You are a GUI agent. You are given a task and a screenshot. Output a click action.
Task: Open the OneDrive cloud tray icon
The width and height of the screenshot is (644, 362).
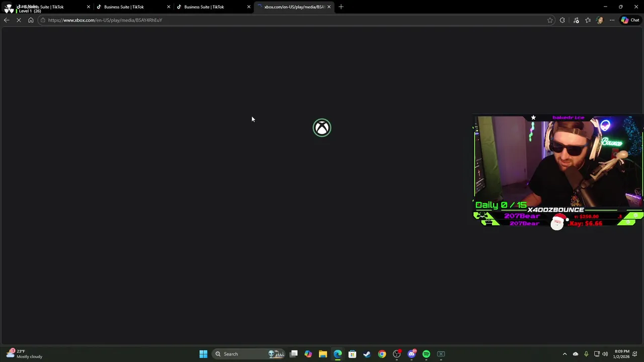576,354
